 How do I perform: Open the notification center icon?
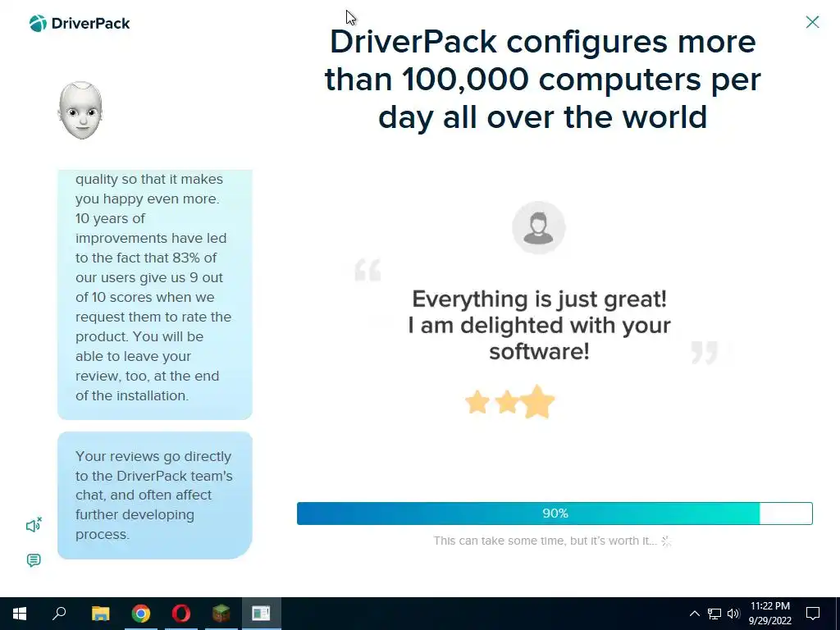coord(813,614)
